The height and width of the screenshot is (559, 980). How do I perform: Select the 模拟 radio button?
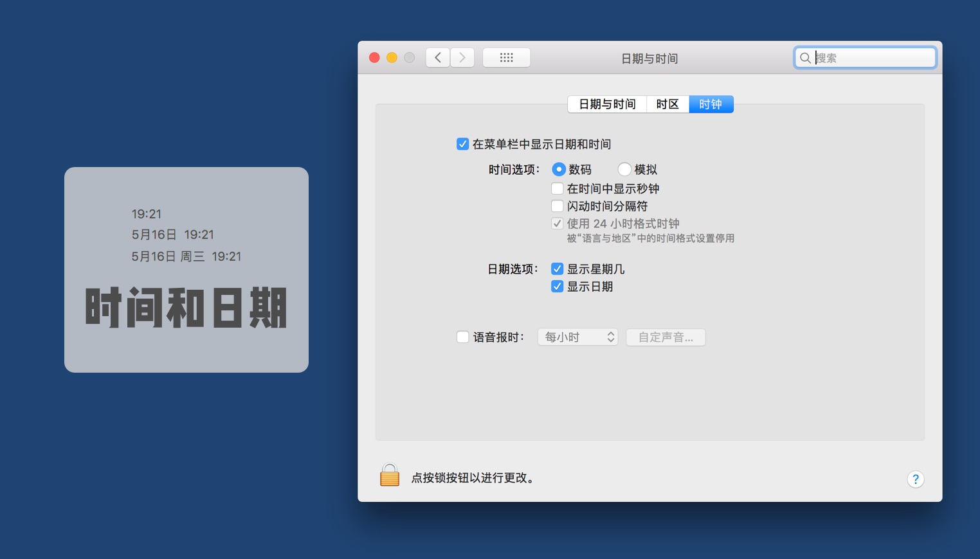point(624,170)
